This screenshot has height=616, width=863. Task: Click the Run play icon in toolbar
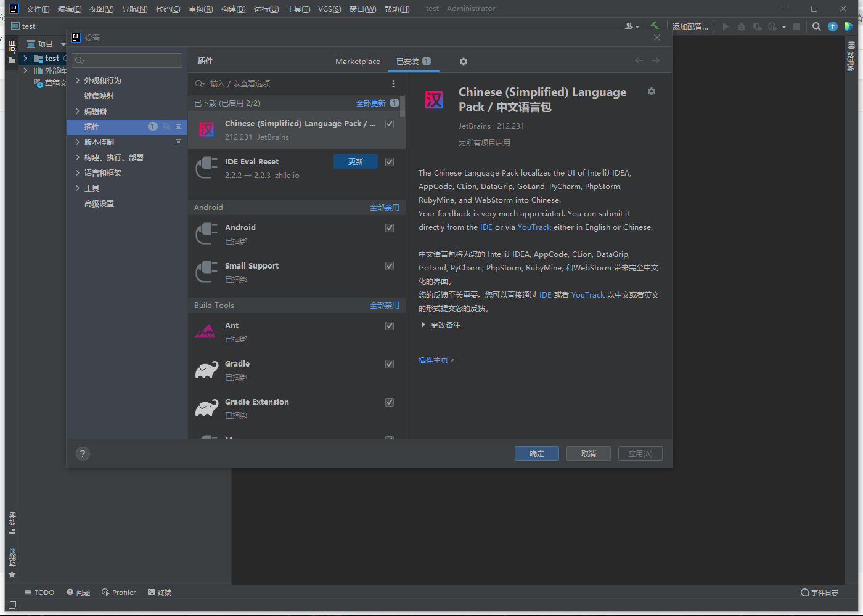point(726,26)
